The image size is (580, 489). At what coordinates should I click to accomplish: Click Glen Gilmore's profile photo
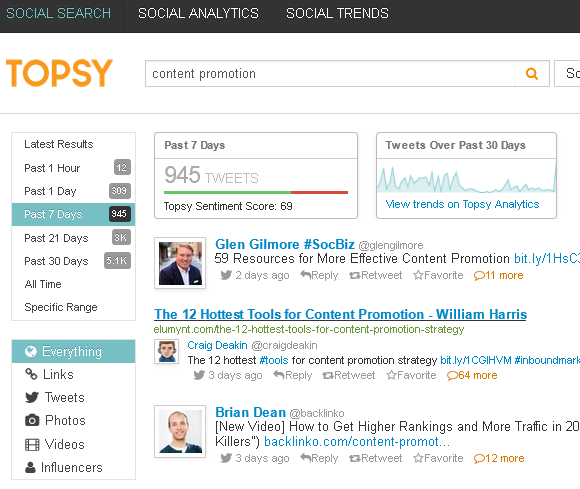(x=180, y=263)
